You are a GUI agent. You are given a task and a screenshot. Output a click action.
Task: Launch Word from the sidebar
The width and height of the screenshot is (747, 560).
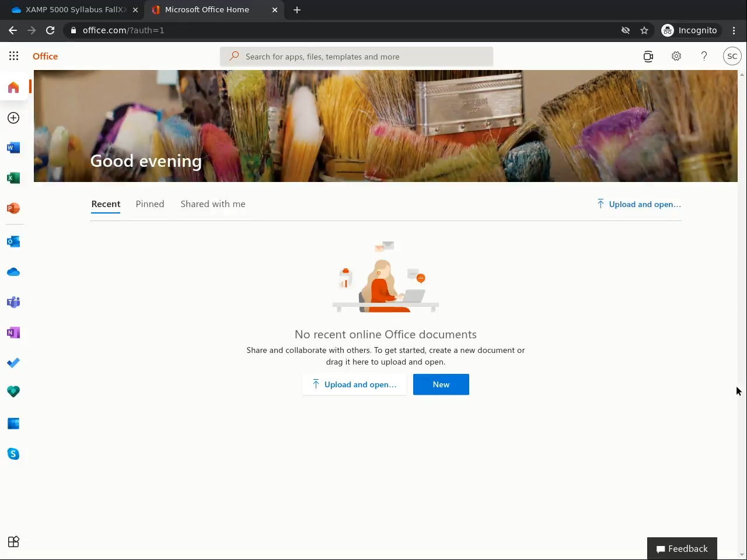(13, 148)
